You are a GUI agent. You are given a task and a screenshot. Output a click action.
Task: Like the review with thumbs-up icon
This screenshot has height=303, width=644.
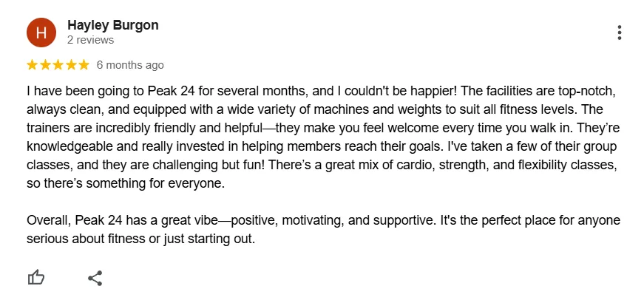pyautogui.click(x=36, y=278)
